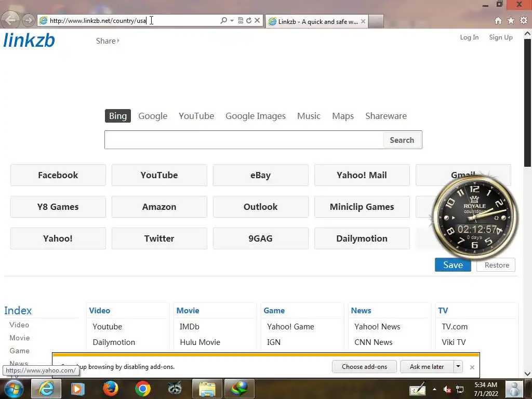Open the Yahoo! shortcut tile
Image resolution: width=532 pixels, height=399 pixels.
click(x=58, y=238)
